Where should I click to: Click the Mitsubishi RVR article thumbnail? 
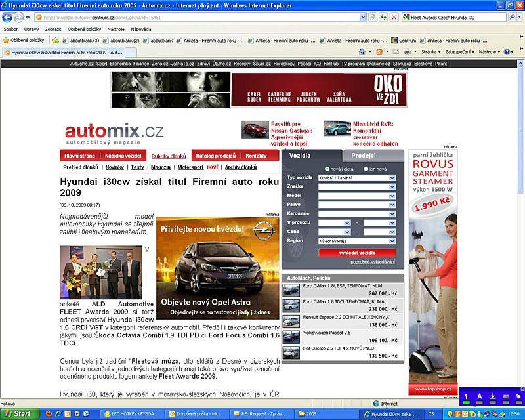tap(337, 128)
